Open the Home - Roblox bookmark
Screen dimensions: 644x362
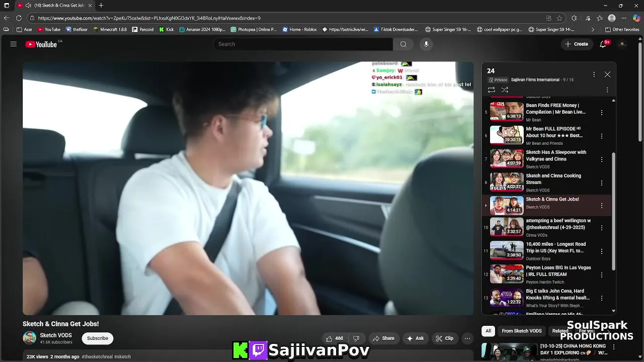pyautogui.click(x=299, y=30)
